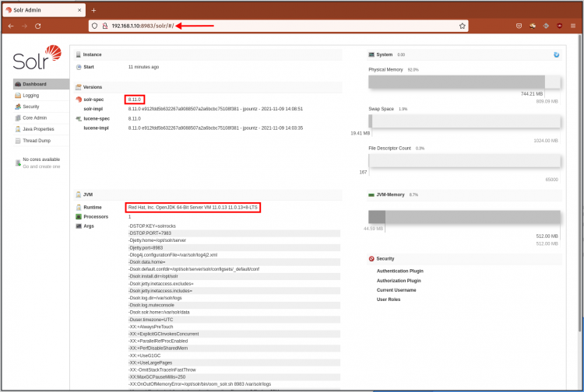
Task: Click the lucene-impl version string
Action: (215, 128)
